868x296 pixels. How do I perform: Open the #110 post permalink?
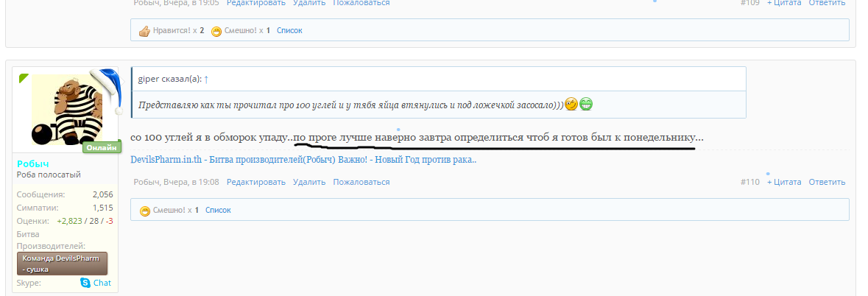tap(749, 182)
